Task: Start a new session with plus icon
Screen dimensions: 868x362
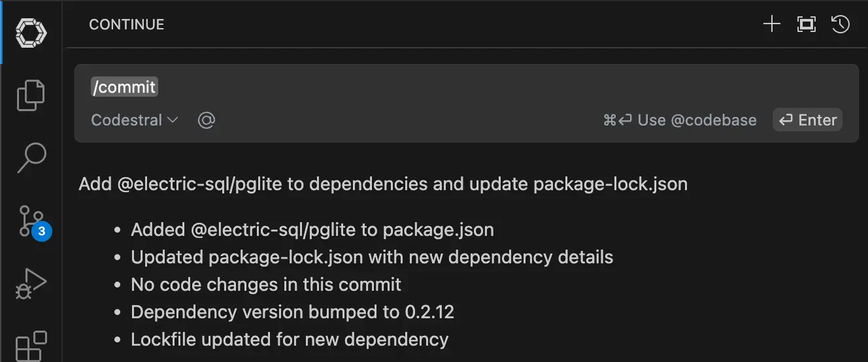Action: [x=772, y=25]
